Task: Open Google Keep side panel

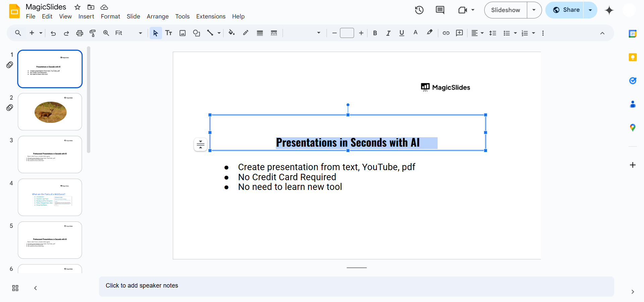Action: tap(633, 57)
